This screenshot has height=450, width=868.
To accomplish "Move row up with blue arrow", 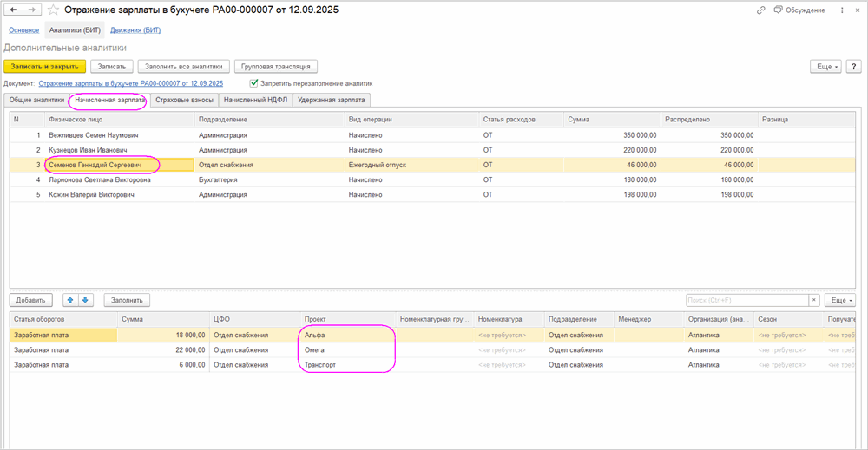I will click(70, 300).
